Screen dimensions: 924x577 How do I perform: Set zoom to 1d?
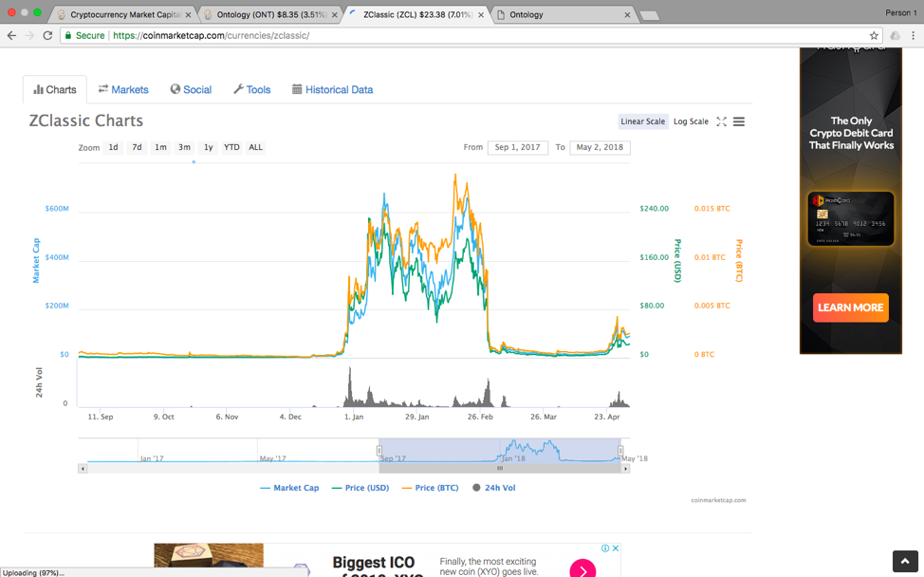[113, 147]
